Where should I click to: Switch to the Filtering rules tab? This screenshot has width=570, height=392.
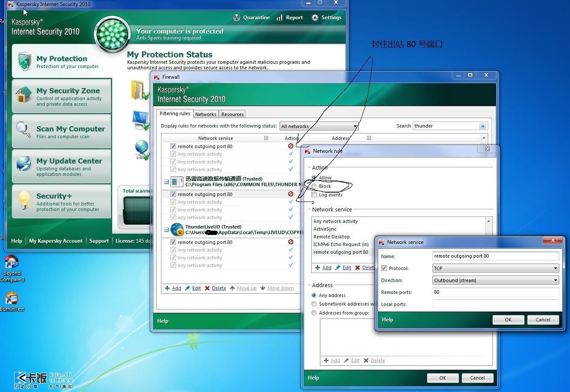[x=175, y=113]
